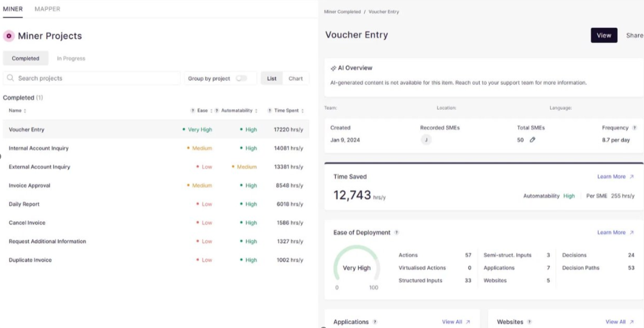This screenshot has width=644, height=328.
Task: Select the Duplicate Invoice row
Action: point(156,260)
